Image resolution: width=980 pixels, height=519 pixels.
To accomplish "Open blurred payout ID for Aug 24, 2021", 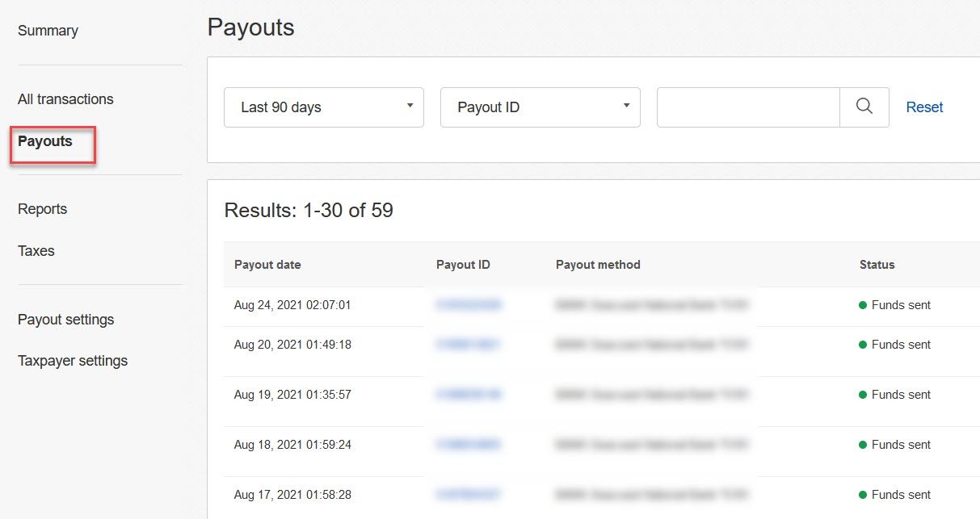I will coord(469,305).
